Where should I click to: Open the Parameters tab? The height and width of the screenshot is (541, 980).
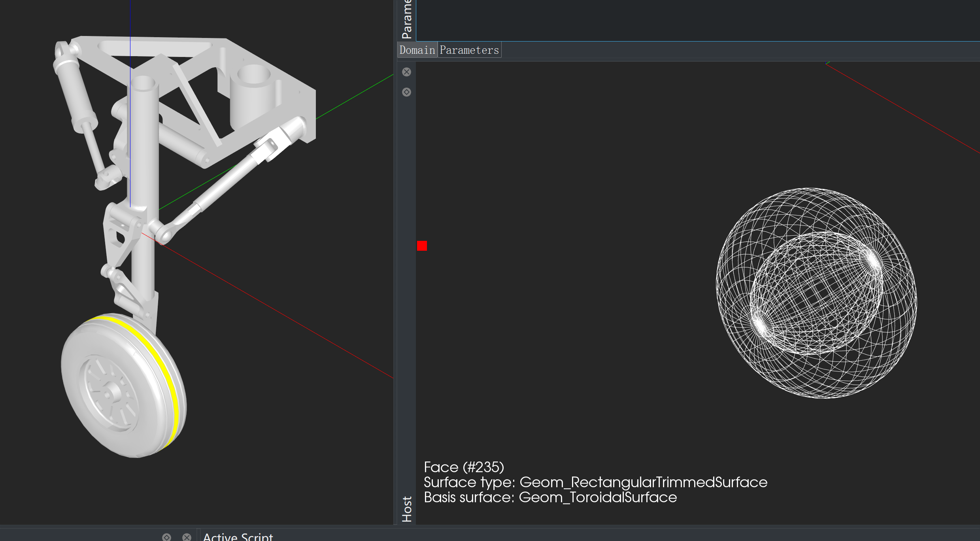point(469,50)
